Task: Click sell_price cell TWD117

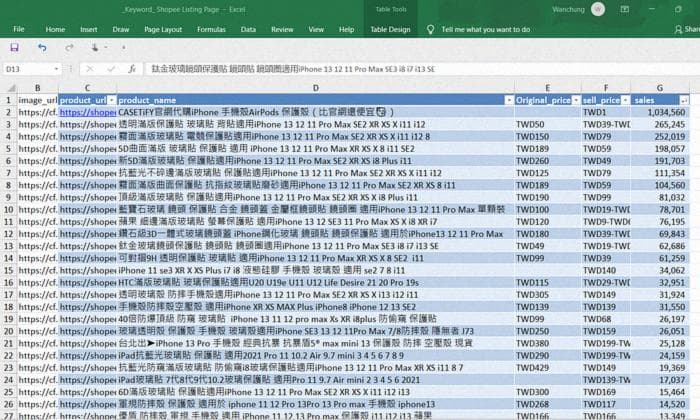Action: [606, 404]
